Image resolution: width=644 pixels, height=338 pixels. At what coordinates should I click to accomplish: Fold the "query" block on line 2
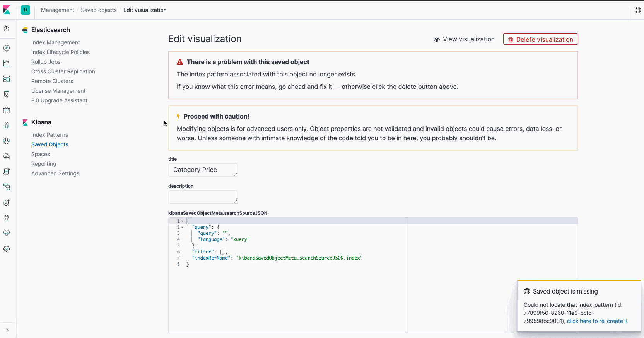183,227
